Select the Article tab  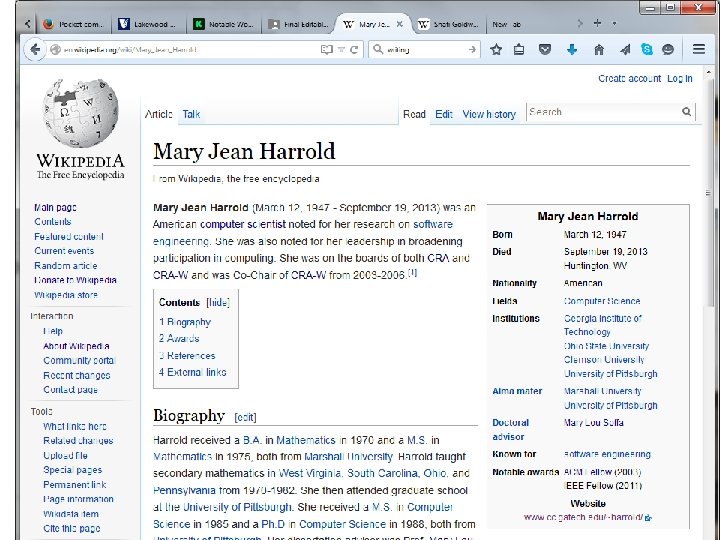[159, 114]
